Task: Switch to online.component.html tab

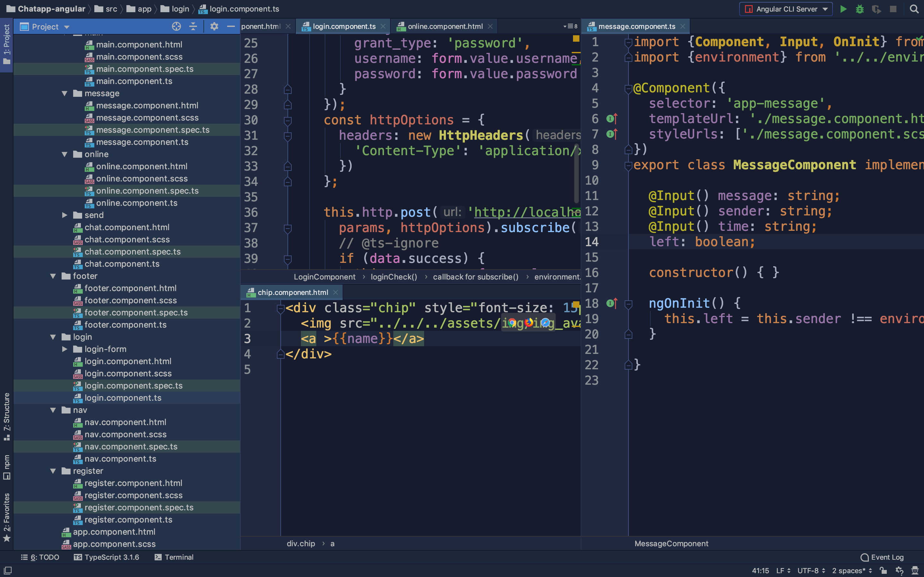Action: pyautogui.click(x=445, y=26)
